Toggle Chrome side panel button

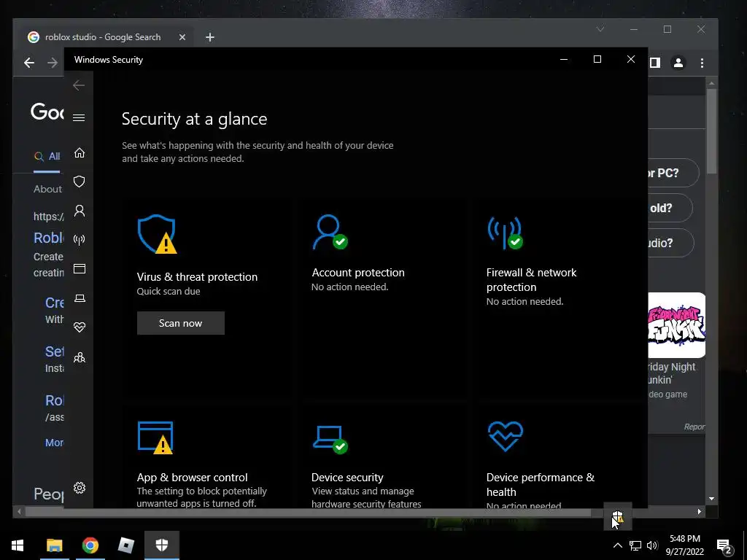[x=655, y=63]
